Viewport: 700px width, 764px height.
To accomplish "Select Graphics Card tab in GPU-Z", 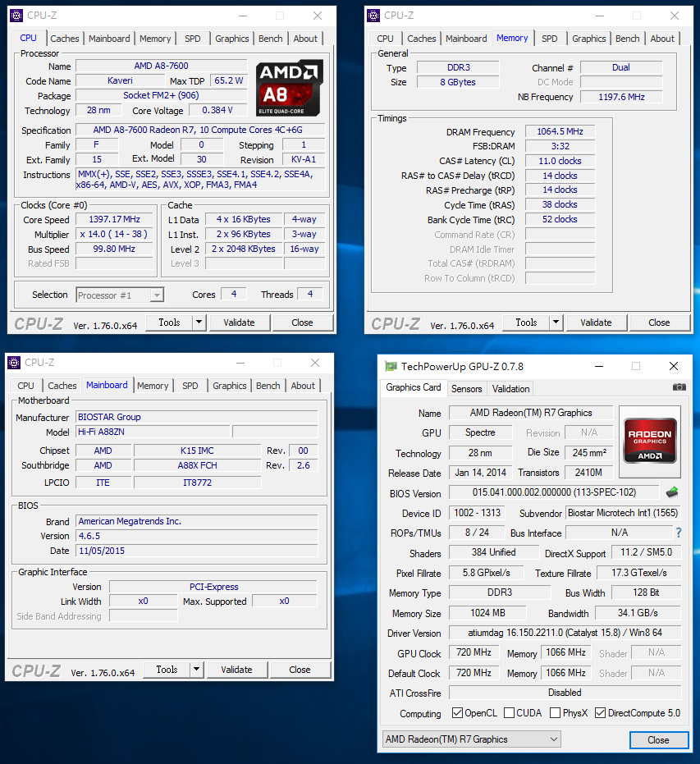I will coord(413,387).
